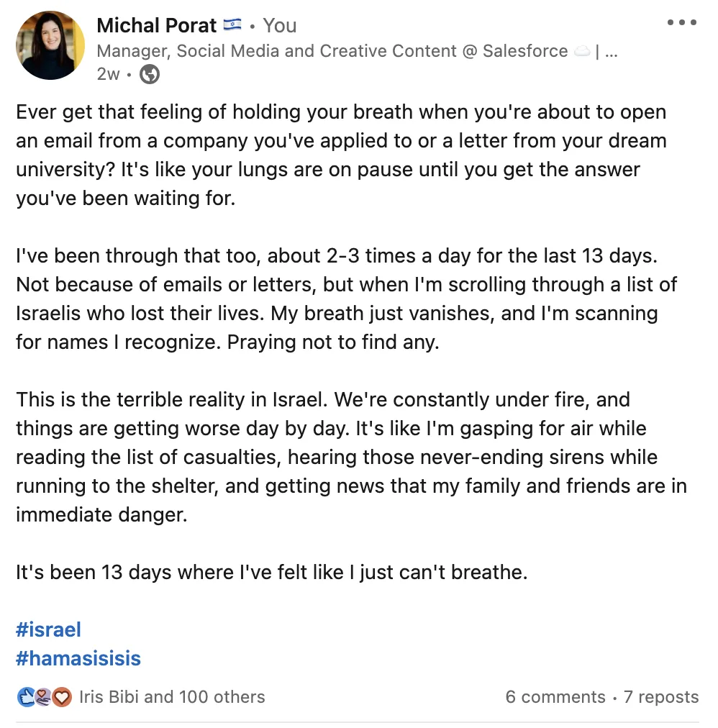Click the support reaction icon
This screenshot has height=728, width=718.
44,697
